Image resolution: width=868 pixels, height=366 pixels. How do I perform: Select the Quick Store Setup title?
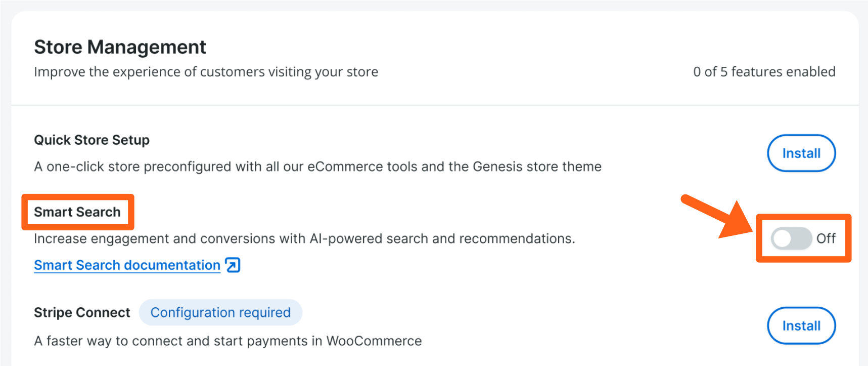point(92,140)
